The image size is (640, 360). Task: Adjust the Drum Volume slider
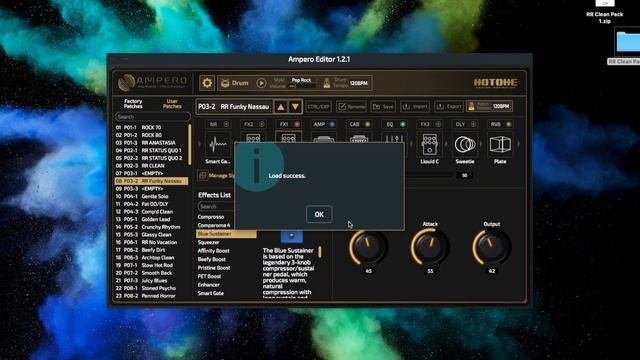point(301,86)
